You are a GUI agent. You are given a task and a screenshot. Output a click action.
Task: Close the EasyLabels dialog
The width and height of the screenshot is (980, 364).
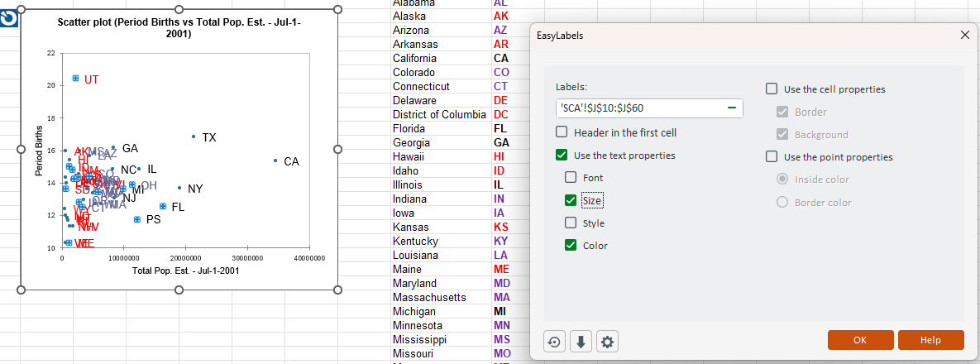964,35
